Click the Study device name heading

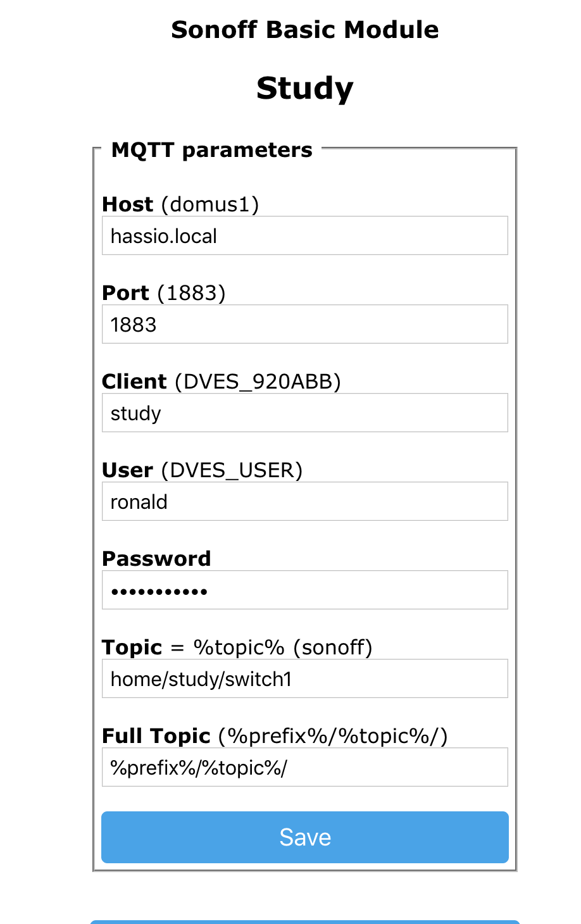point(304,88)
